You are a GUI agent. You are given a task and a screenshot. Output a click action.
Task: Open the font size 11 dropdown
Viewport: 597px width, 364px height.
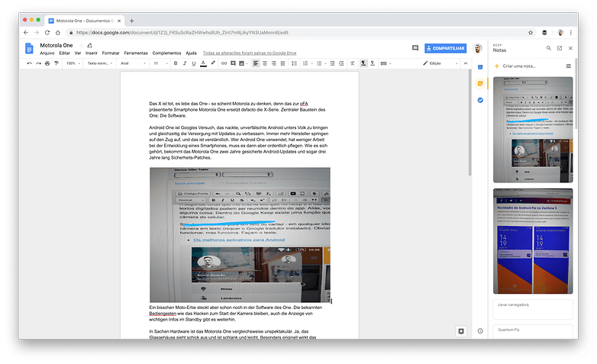pyautogui.click(x=160, y=63)
